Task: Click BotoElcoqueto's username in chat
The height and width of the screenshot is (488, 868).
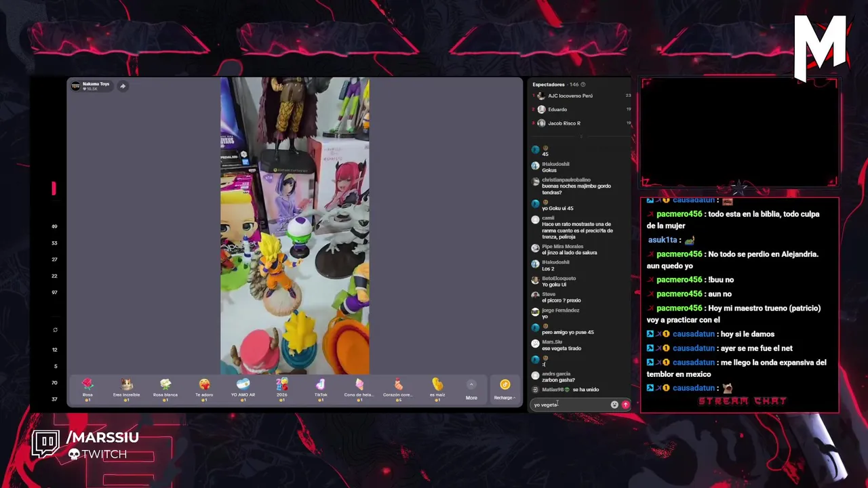Action: pyautogui.click(x=559, y=279)
